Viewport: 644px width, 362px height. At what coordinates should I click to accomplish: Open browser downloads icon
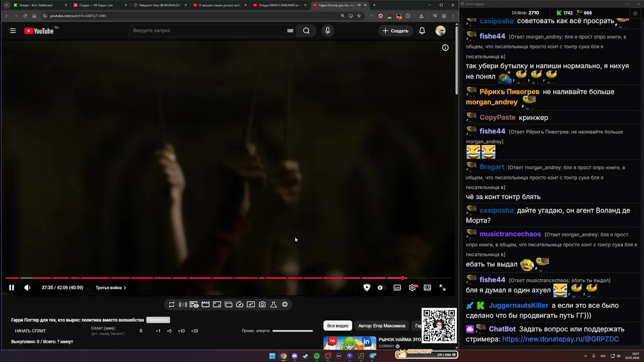[421, 16]
